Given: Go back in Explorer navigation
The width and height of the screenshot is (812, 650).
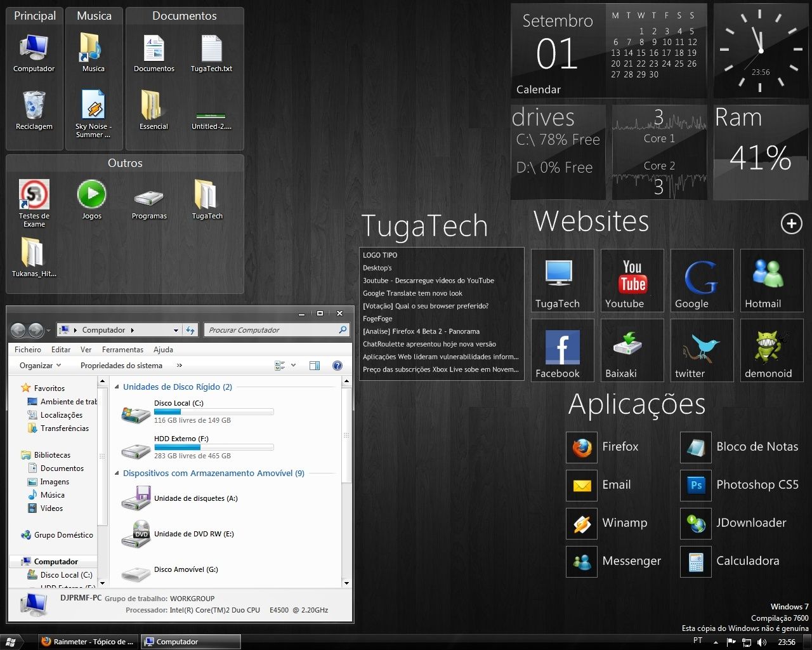Looking at the screenshot, I should pos(18,330).
